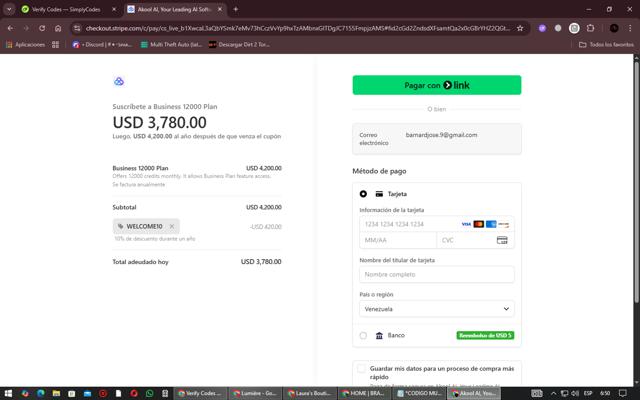Click the Tarjeta card icon

point(379,194)
